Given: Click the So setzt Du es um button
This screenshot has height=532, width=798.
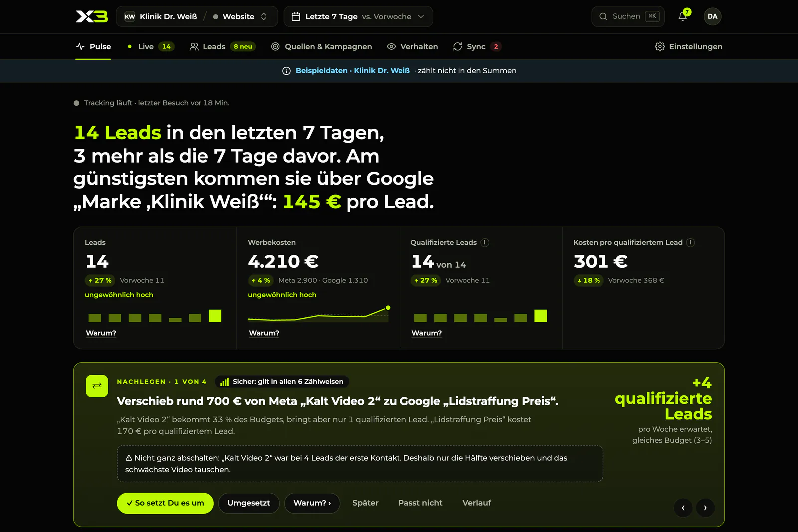Looking at the screenshot, I should click(165, 503).
